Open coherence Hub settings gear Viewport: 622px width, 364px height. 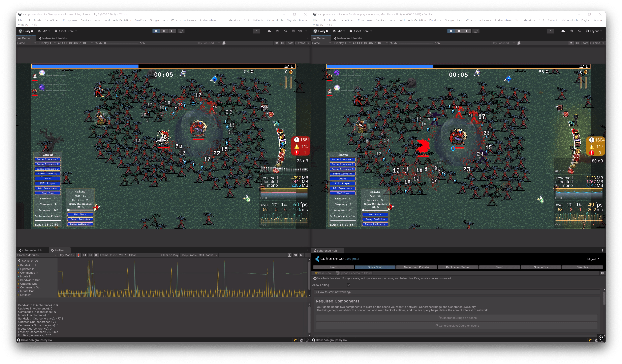coord(602,273)
